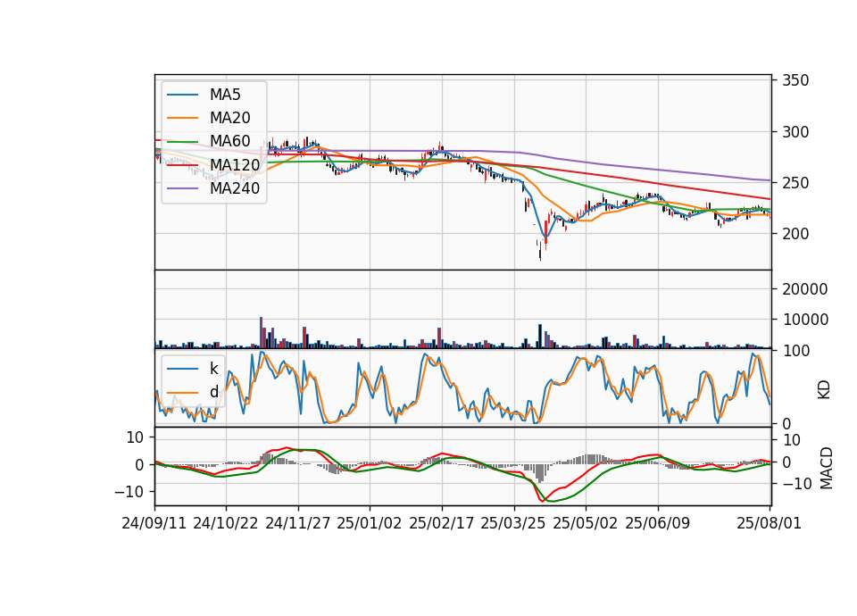
Task: Click the k legend label in KD panel
Action: (x=213, y=369)
